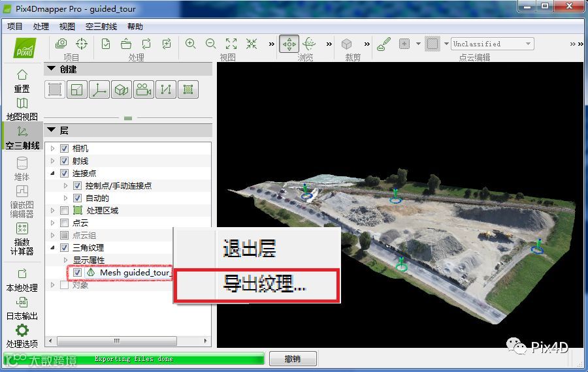This screenshot has width=588, height=372.
Task: Zoom in with the magnifier plus icon
Action: click(x=191, y=44)
